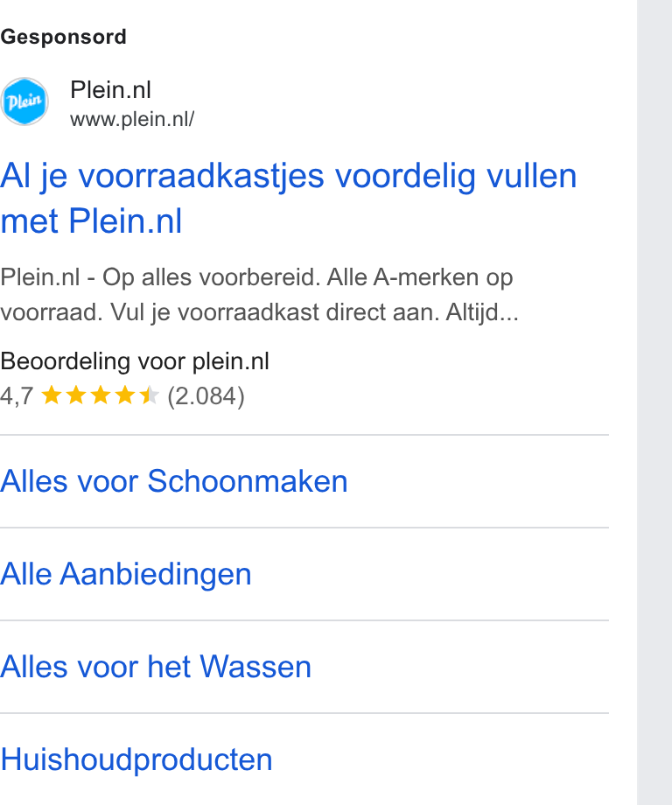The width and height of the screenshot is (672, 805).
Task: Open the Alles voor Schoonmaken sitelink
Action: click(174, 481)
